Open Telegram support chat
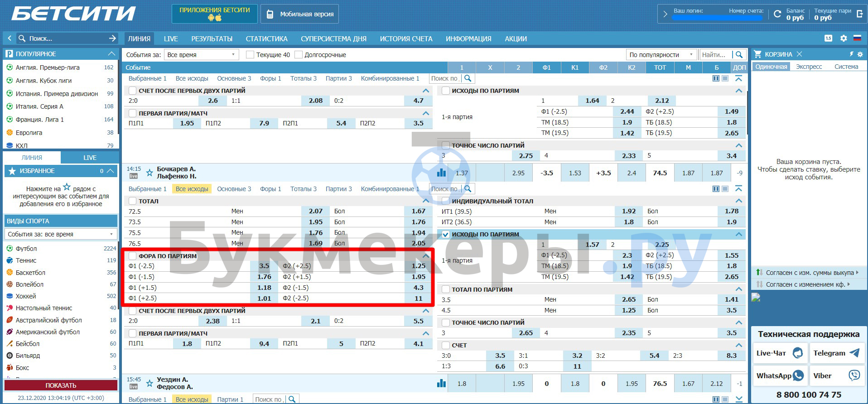Screen dimensions: 868x404 (x=836, y=353)
